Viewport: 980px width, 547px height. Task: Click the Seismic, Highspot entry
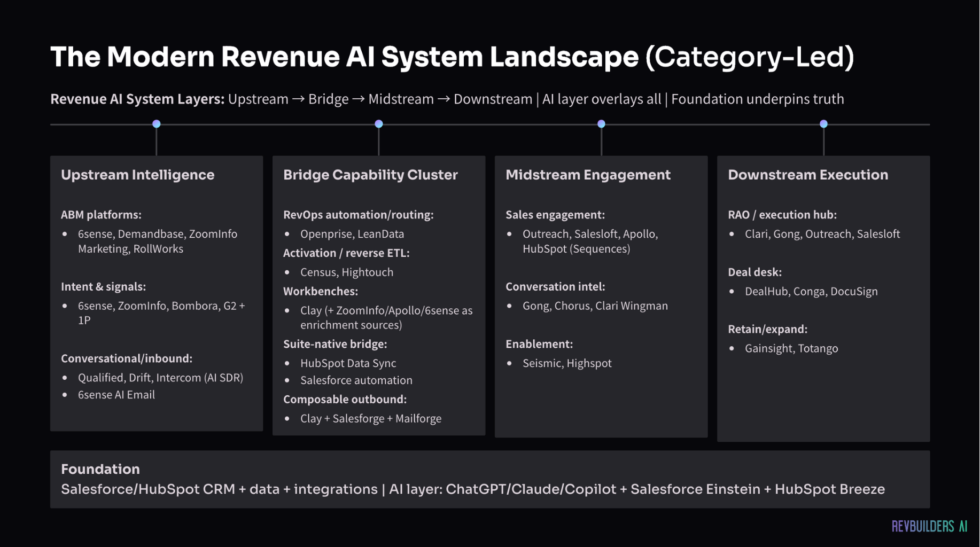[x=567, y=363]
